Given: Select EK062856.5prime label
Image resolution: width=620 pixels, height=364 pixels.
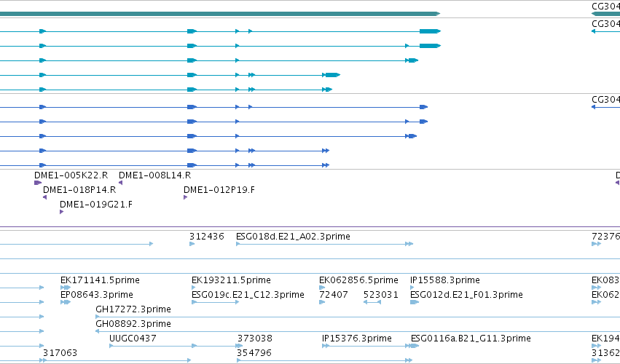Looking at the screenshot, I should [x=358, y=280].
